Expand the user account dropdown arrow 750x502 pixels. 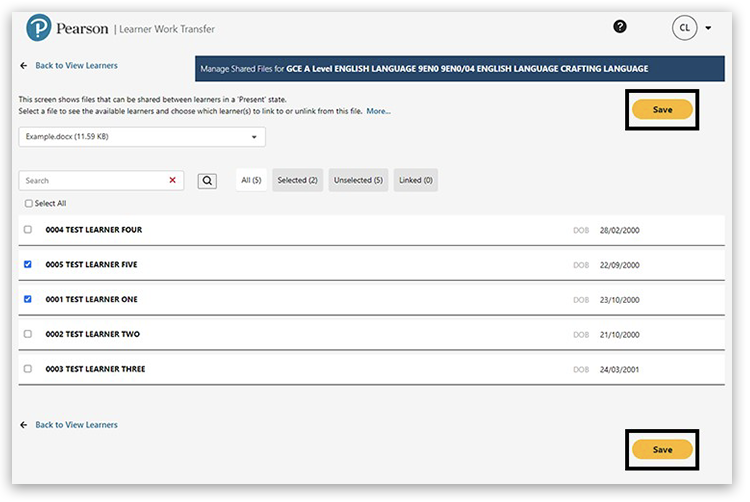pyautogui.click(x=708, y=28)
